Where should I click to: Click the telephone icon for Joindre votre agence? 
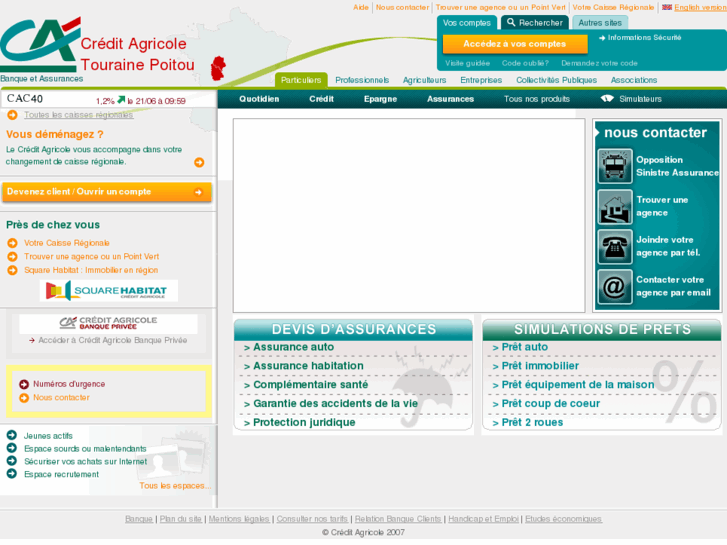click(615, 247)
